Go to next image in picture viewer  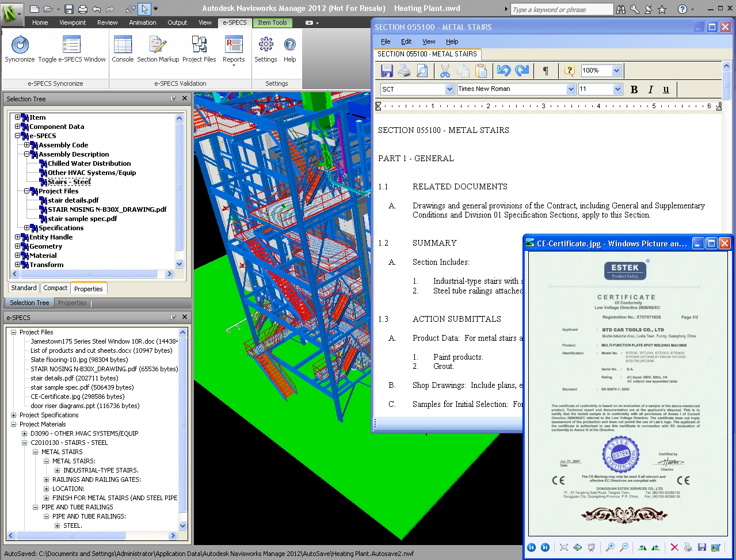click(x=545, y=547)
